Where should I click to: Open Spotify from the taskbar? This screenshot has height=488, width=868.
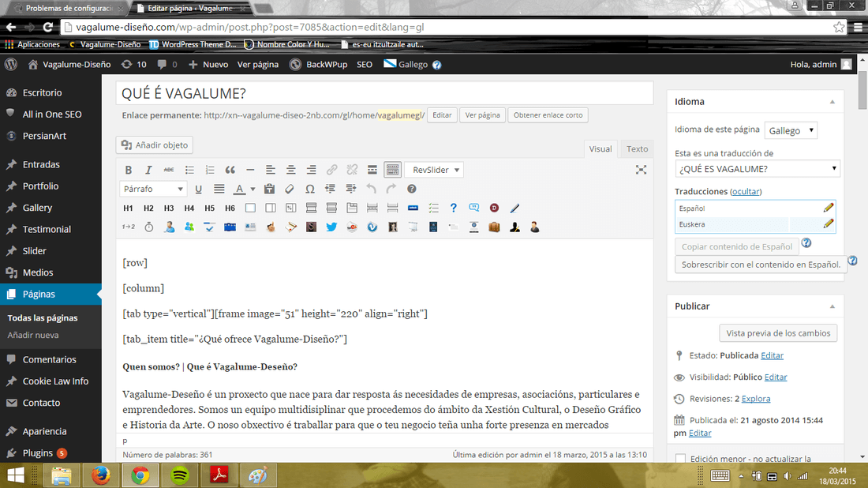point(180,476)
